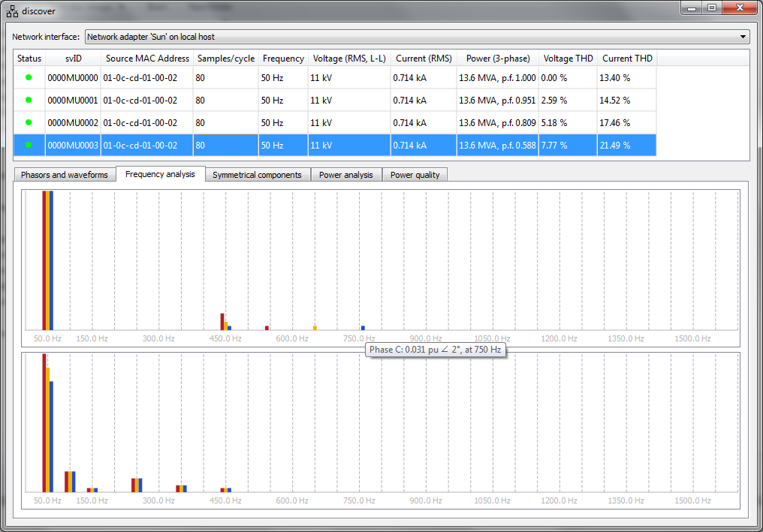
Task: Click the Voltage THD column header
Action: 568,59
